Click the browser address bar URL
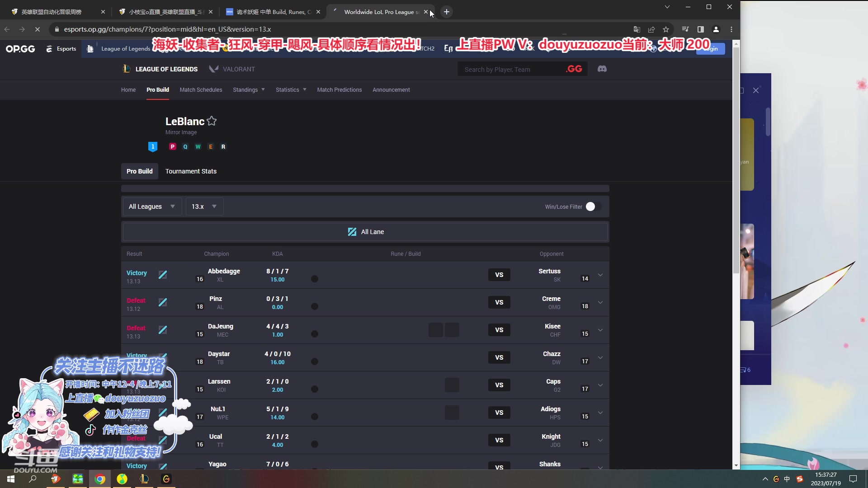The image size is (868, 488). pyautogui.click(x=167, y=29)
